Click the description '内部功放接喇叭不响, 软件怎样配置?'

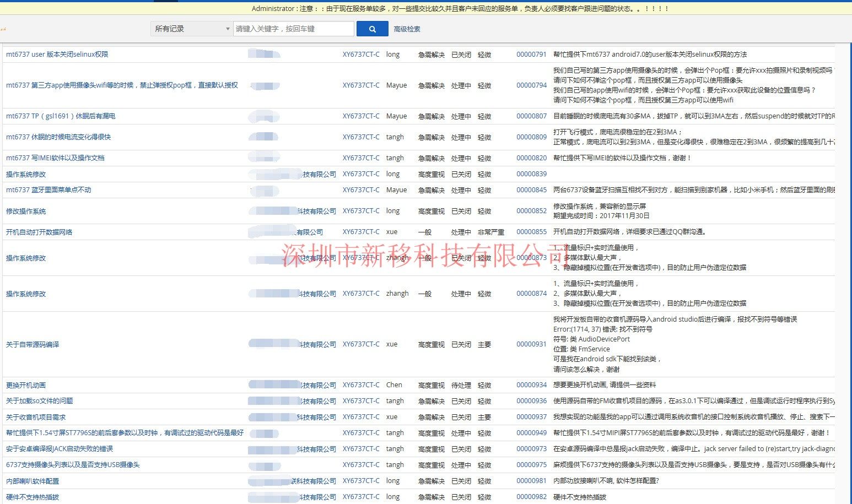click(606, 481)
